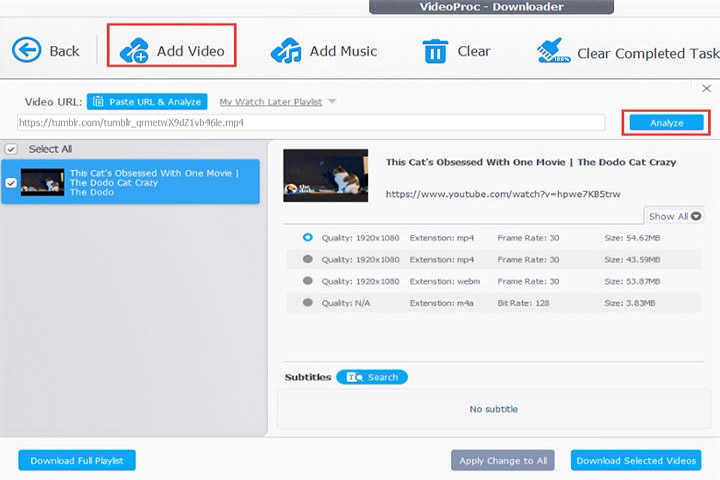Click the video title heading in details panel
Screen dimensions: 720x480
(x=531, y=162)
